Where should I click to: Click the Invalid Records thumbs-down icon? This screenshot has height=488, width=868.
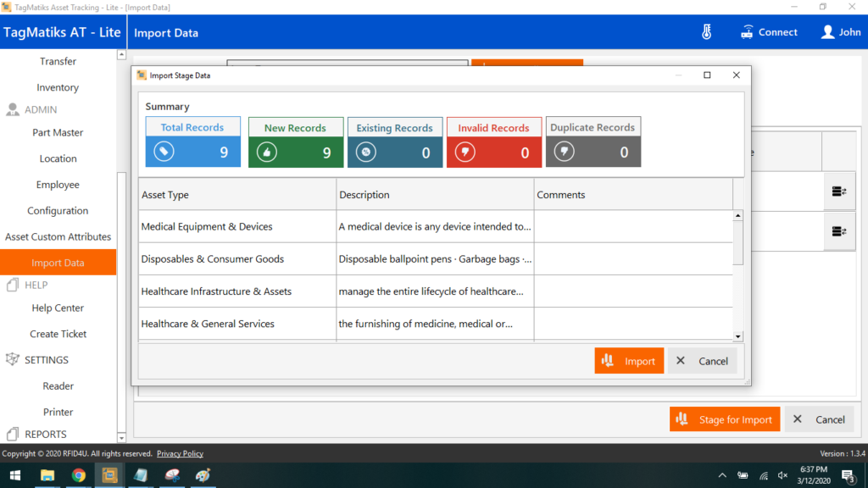[465, 152]
